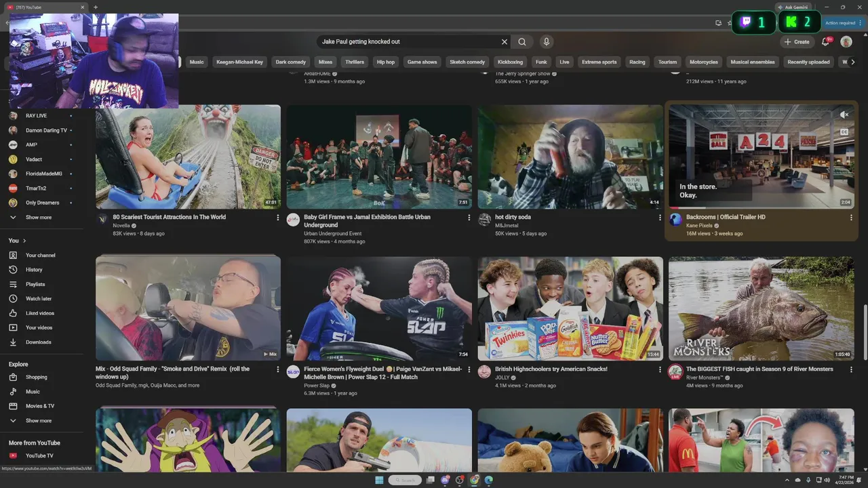Play the British Highschoolers try American Snacks thumbnail
Screen dimensions: 868x488
(570, 308)
